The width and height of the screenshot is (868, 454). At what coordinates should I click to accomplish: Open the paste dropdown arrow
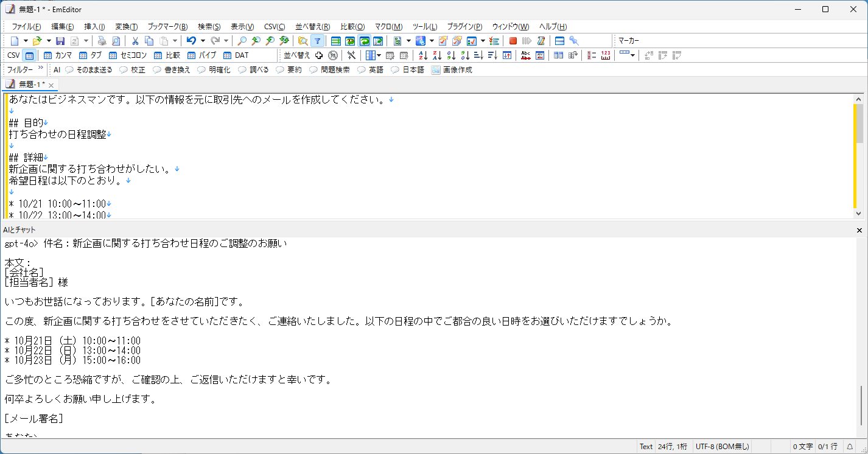click(x=173, y=40)
